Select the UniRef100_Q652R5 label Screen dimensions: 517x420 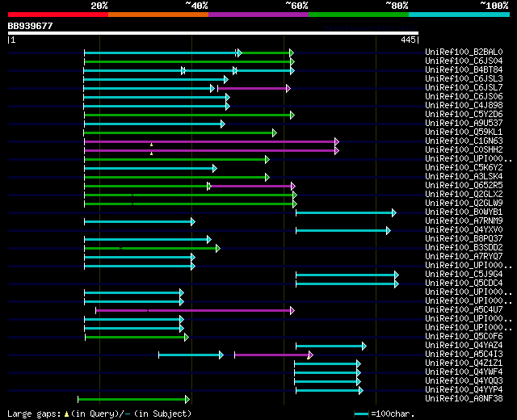point(464,185)
